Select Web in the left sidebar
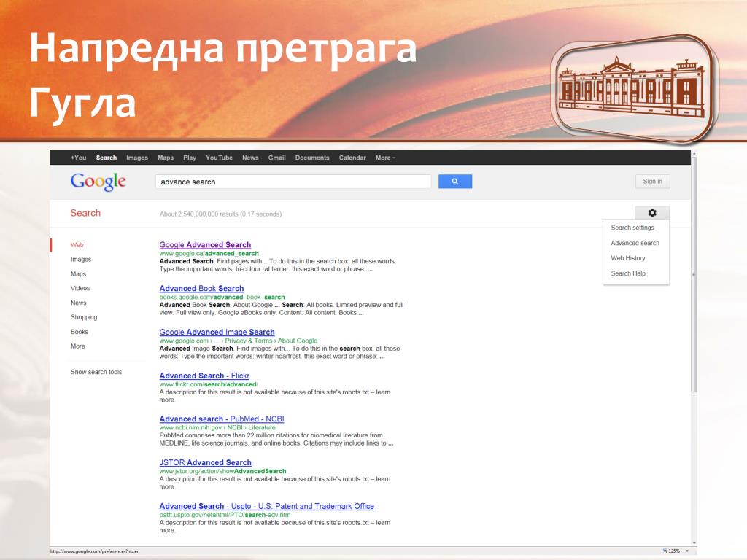The height and width of the screenshot is (560, 747). [x=77, y=245]
